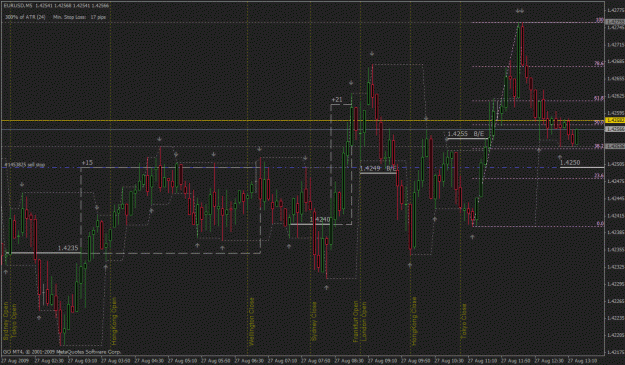625x365 pixels.
Task: Select the '+15' profit label
Action: [87, 163]
